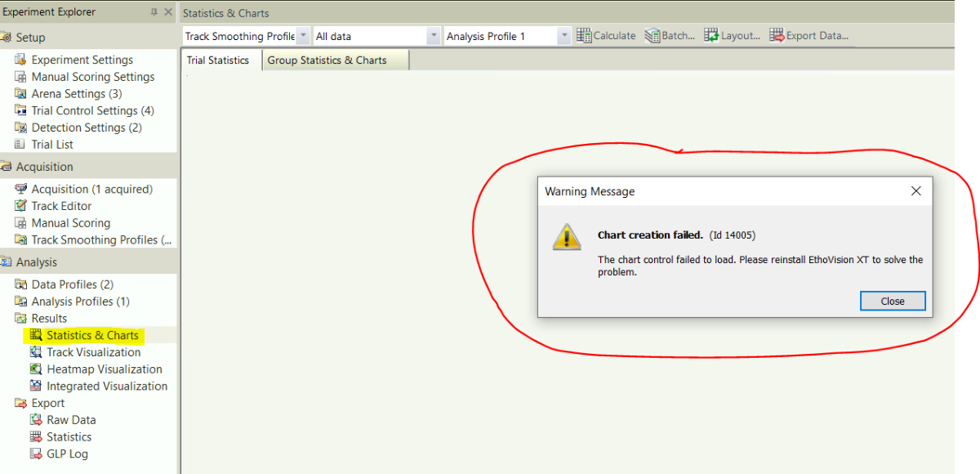Select Raw Data under Export
This screenshot has width=980, height=474.
[x=71, y=420]
